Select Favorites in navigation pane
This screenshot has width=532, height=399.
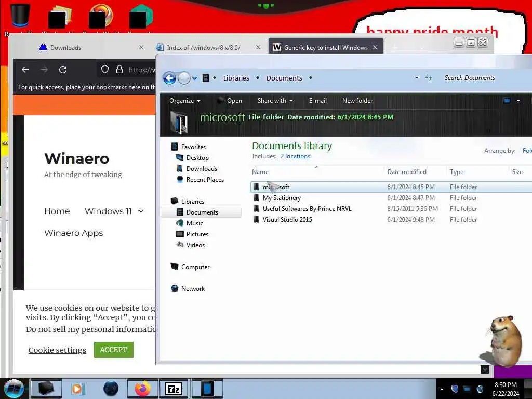pos(193,147)
